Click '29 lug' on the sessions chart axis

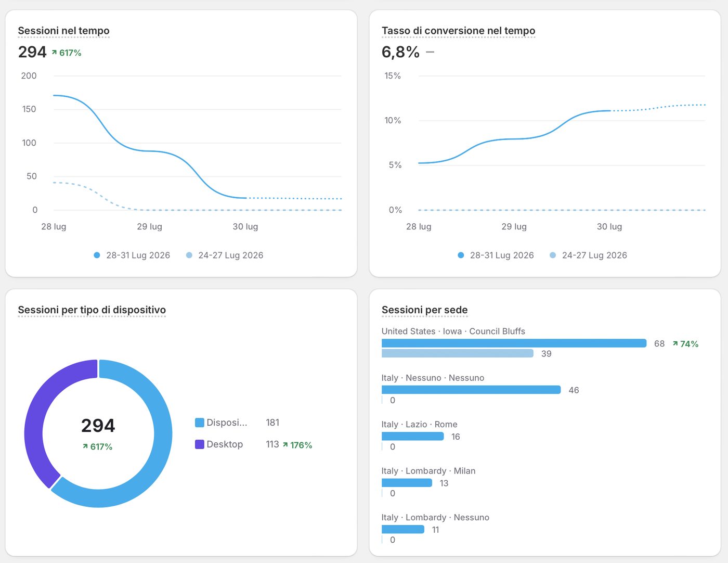[150, 227]
